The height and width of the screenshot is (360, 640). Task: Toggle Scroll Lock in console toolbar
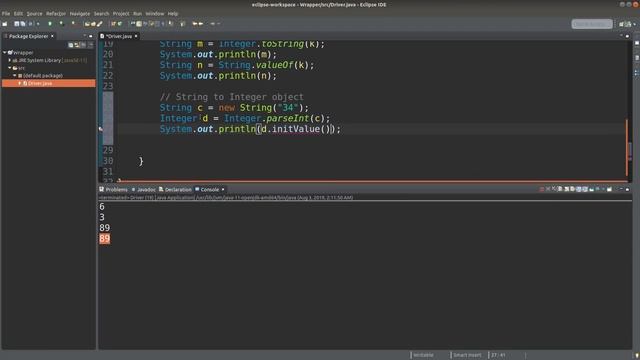[x=567, y=189]
